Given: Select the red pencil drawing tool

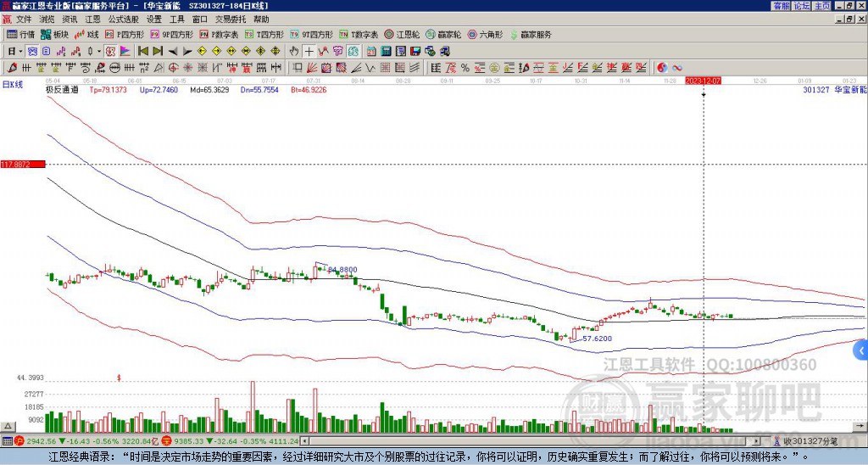Looking at the screenshot, I should [11, 68].
